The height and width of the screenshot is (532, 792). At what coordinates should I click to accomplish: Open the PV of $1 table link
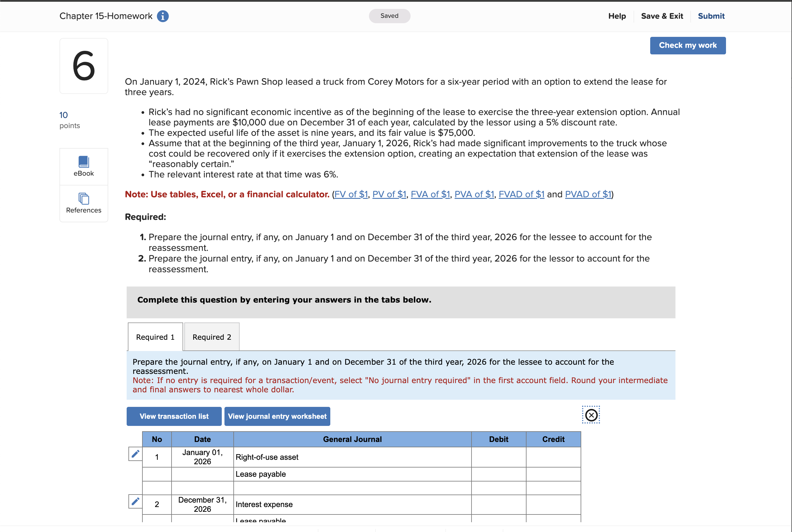389,194
